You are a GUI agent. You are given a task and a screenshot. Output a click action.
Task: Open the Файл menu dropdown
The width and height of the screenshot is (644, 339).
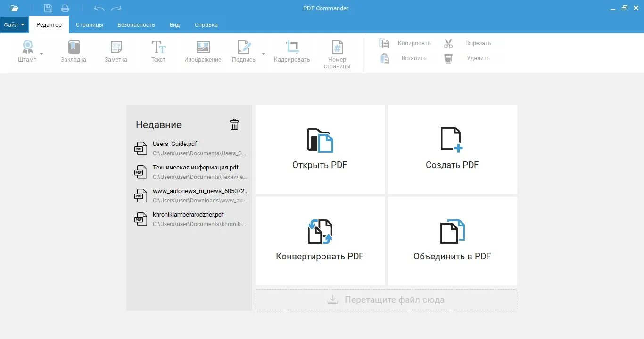coord(14,25)
